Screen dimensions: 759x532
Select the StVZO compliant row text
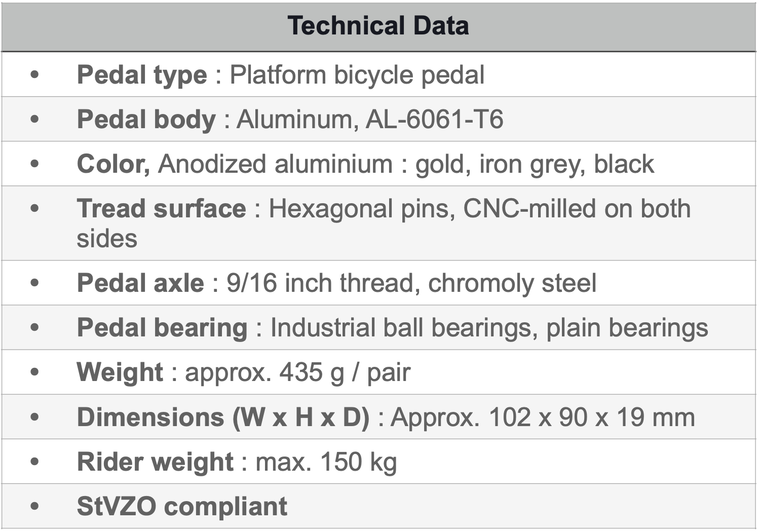click(182, 506)
